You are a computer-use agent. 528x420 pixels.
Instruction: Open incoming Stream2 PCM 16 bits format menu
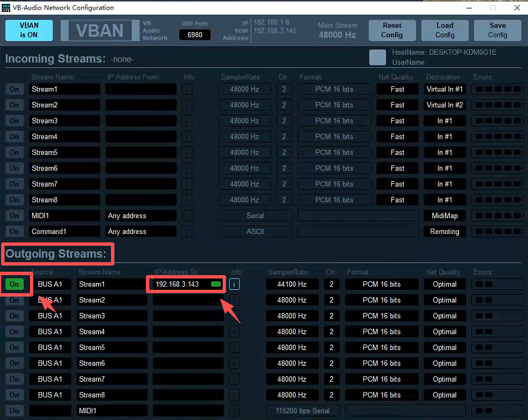tap(334, 105)
